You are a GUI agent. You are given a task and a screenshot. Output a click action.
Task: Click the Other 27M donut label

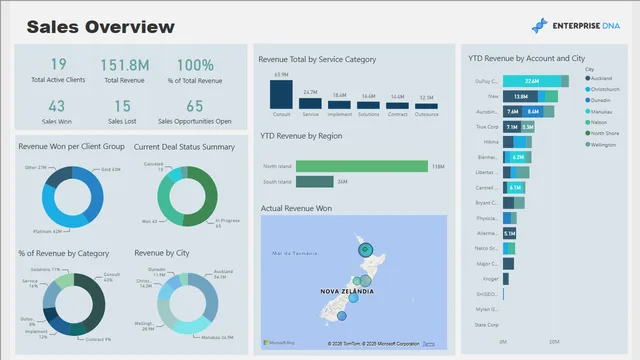pos(36,167)
